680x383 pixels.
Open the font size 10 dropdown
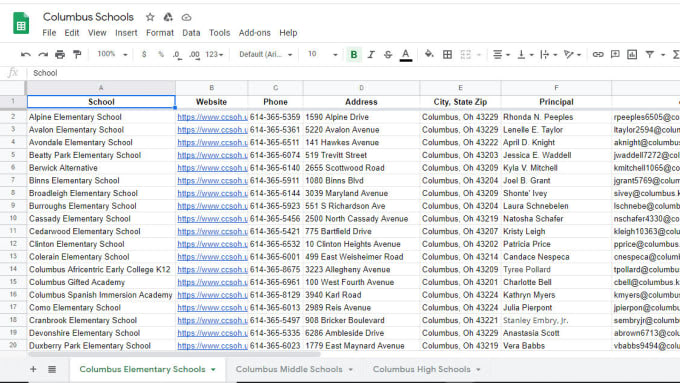pos(322,55)
